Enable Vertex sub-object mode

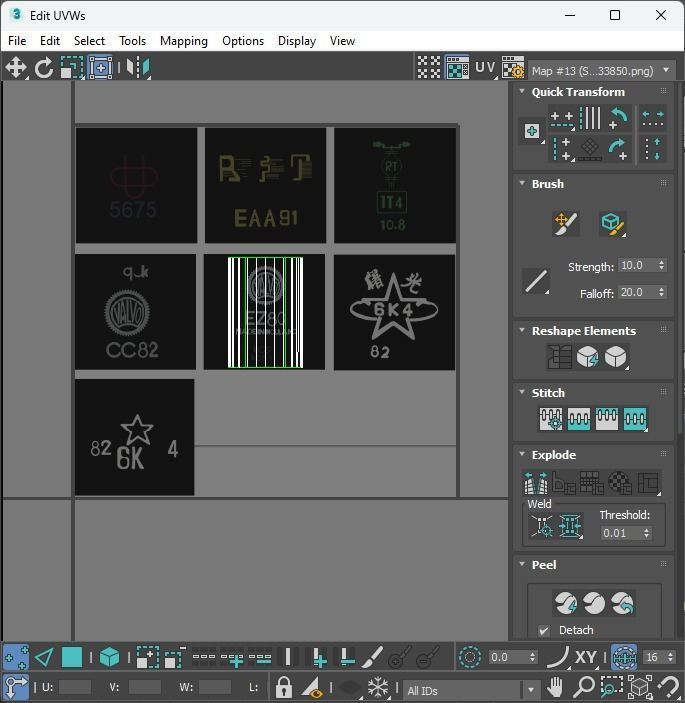[x=16, y=658]
